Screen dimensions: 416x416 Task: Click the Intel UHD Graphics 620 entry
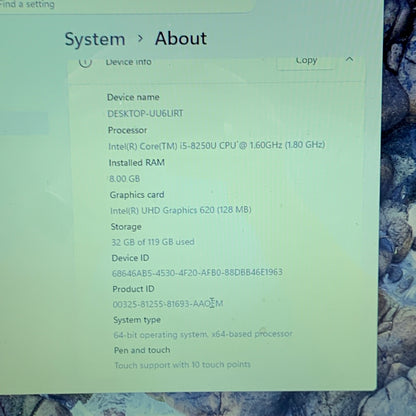[181, 210]
